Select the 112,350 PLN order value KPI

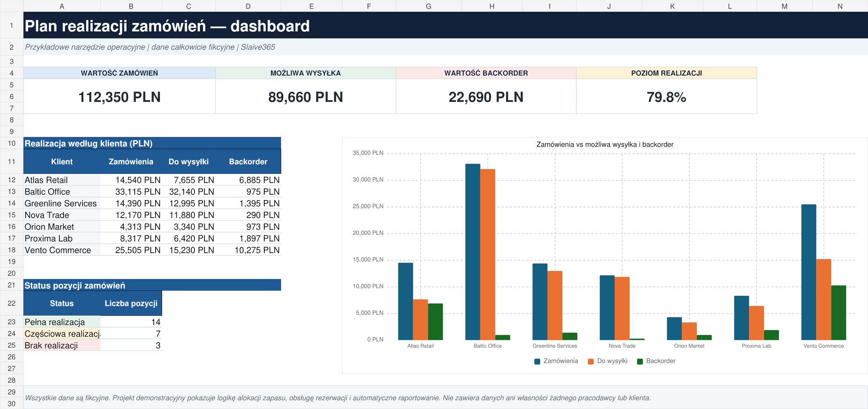coord(119,97)
